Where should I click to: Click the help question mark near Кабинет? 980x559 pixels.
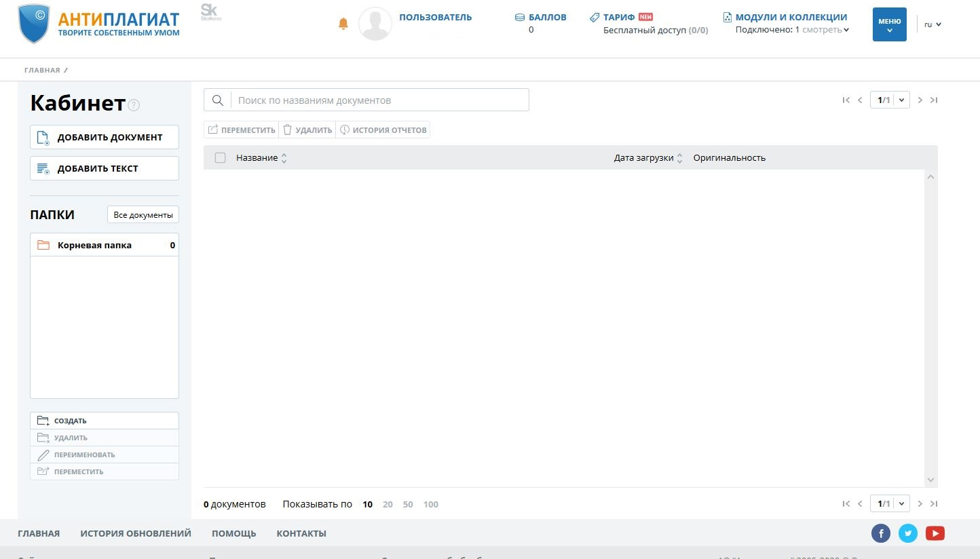click(134, 105)
